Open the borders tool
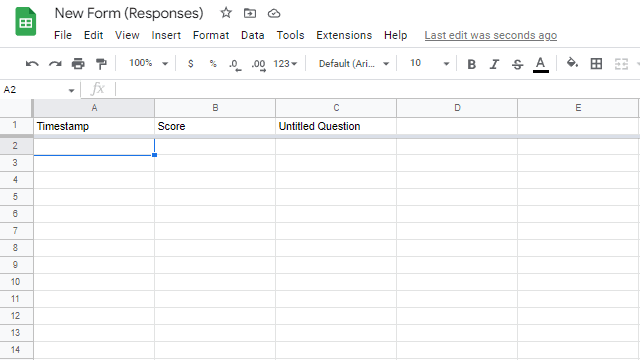 596,64
